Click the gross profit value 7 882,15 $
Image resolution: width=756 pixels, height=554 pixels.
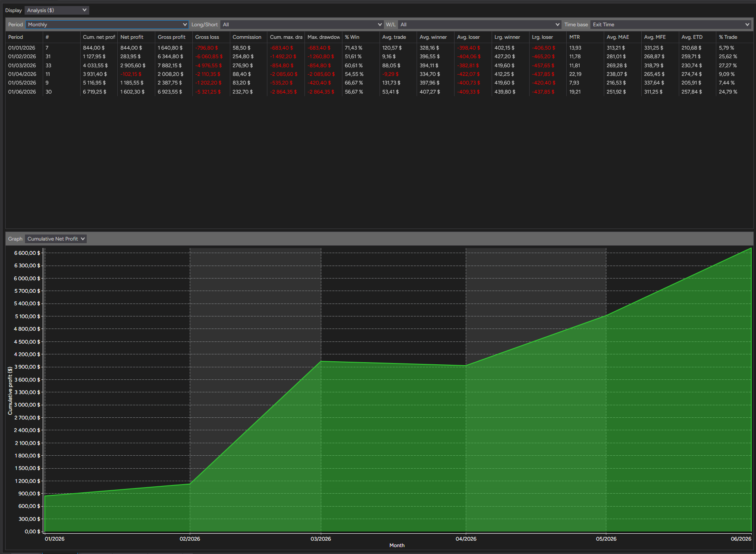point(170,66)
